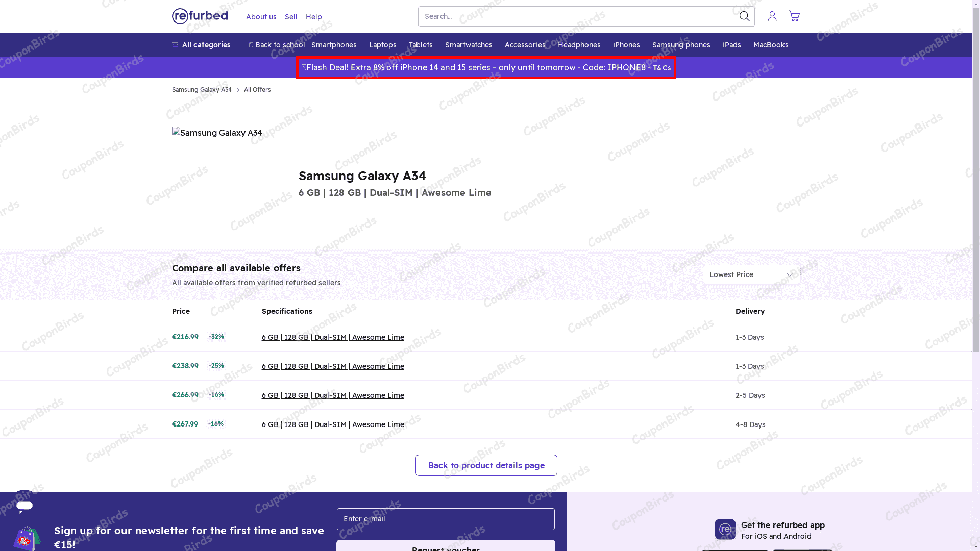The width and height of the screenshot is (980, 551).
Task: Open the €216.99 offer specifications link
Action: pyautogui.click(x=333, y=337)
